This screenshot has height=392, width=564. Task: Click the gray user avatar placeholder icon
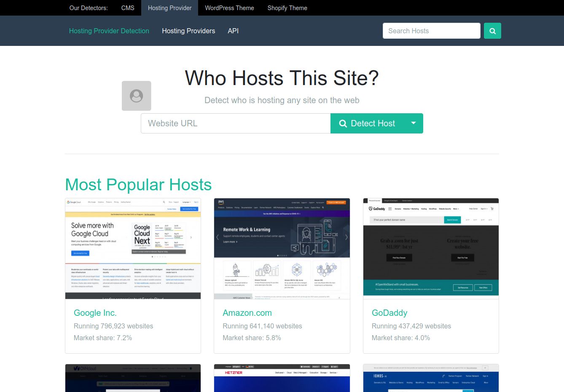pyautogui.click(x=137, y=96)
